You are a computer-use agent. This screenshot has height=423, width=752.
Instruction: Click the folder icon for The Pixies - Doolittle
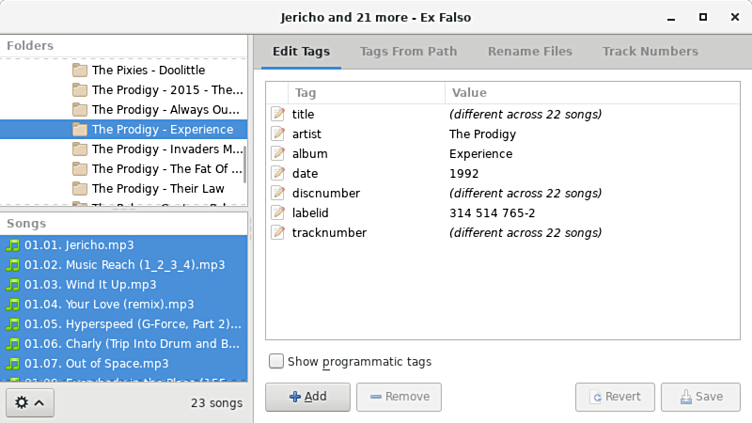(80, 70)
